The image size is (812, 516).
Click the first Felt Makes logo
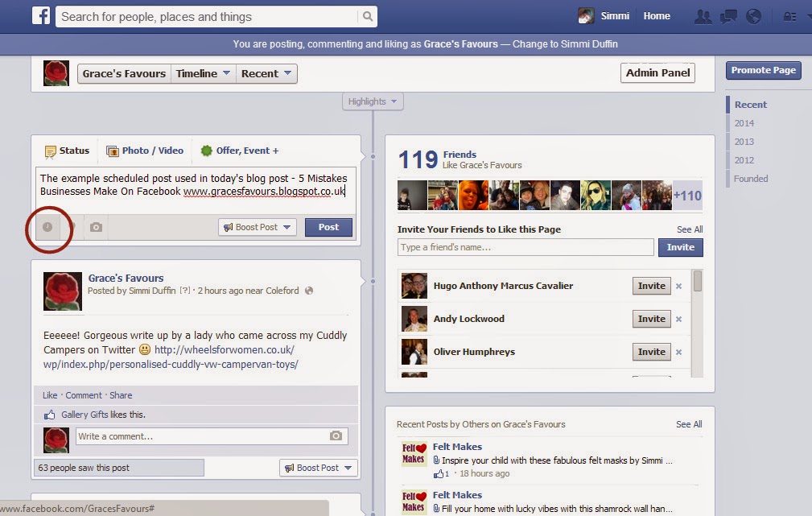[414, 454]
